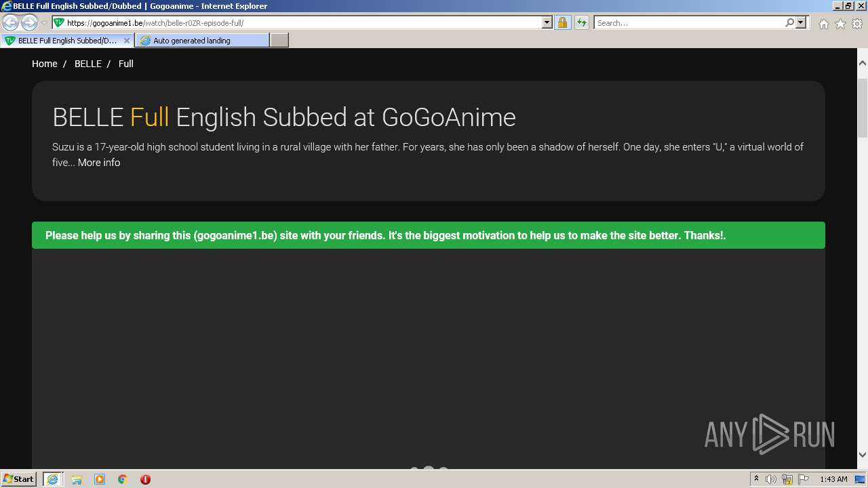Click the loading spinner in the video player
The image size is (868, 488).
pyautogui.click(x=429, y=468)
